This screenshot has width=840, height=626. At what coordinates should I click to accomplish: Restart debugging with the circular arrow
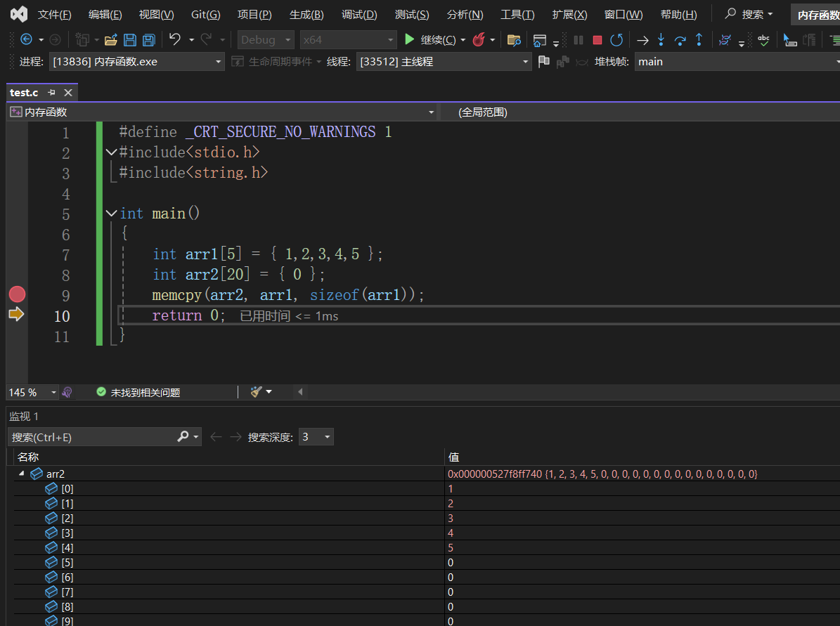(x=616, y=39)
